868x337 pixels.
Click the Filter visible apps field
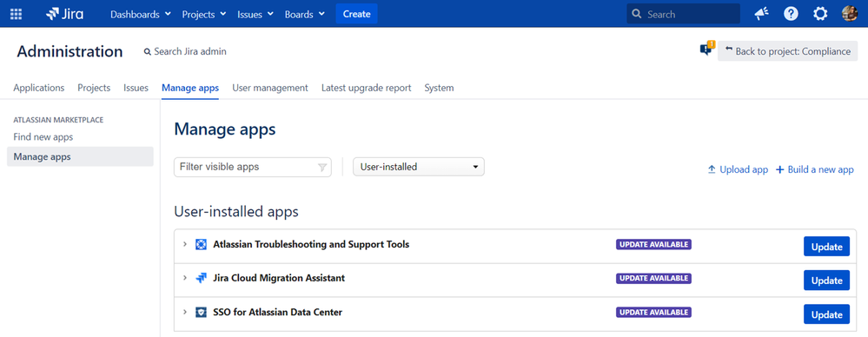click(253, 167)
